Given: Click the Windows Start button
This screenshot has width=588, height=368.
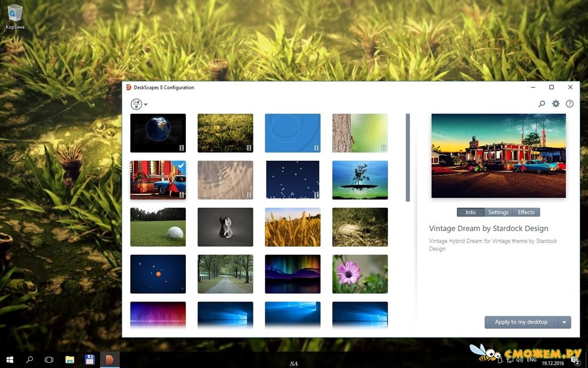Looking at the screenshot, I should pos(10,359).
